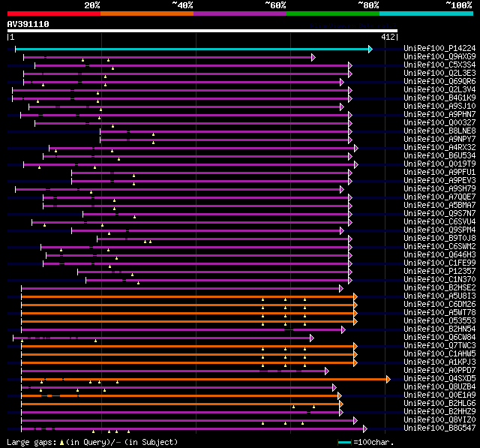480x448 pixels.
Task: Select the UniRef100_Q4SXD5 hit
Action: (x=439, y=379)
